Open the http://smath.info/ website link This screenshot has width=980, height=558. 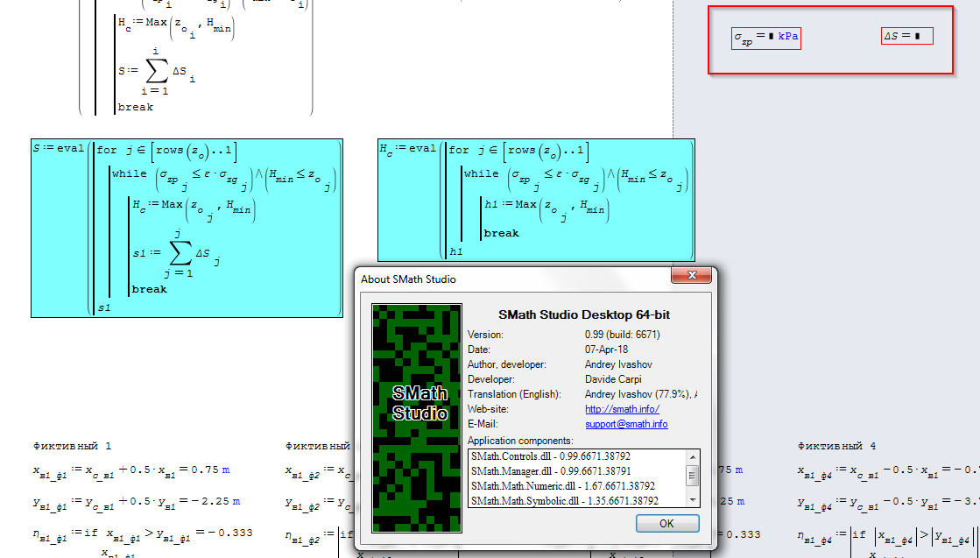[622, 408]
